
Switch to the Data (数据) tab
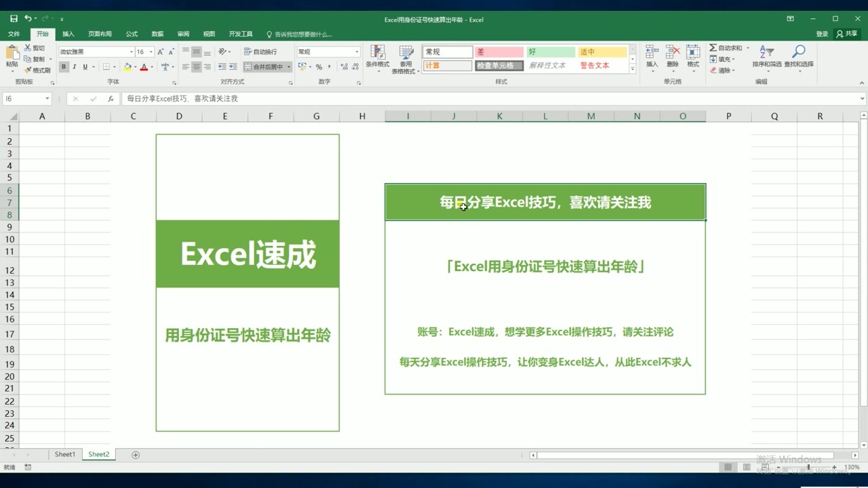pos(157,34)
